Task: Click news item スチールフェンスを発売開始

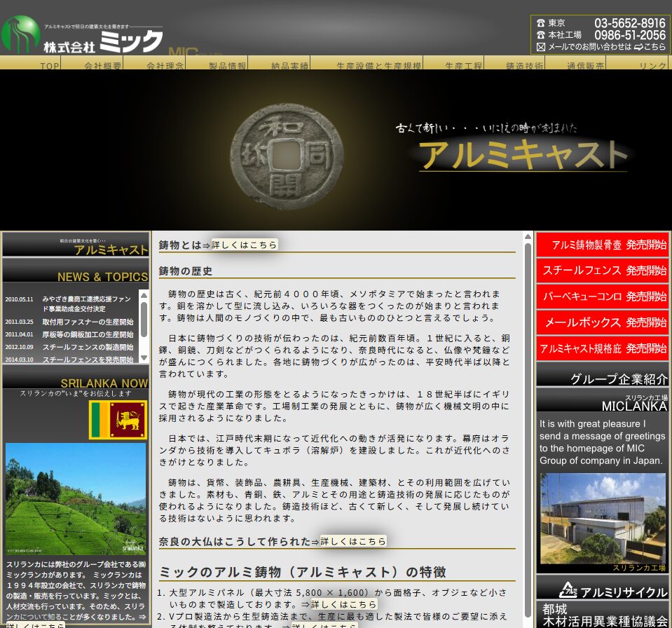Action: tap(88, 360)
